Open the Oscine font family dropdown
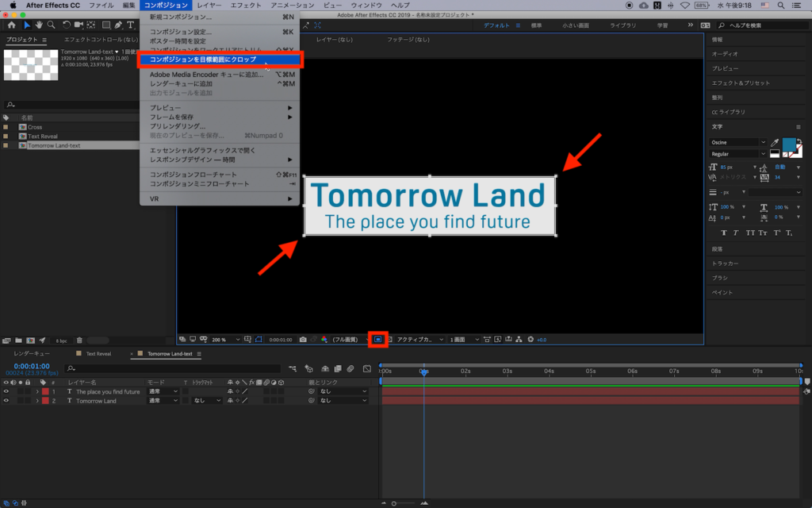 (x=737, y=142)
